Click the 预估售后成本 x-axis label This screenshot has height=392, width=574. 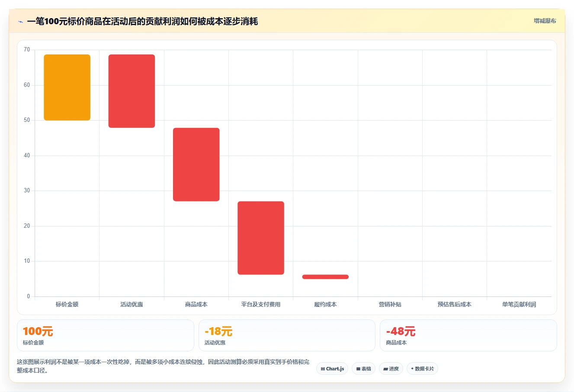click(x=455, y=304)
